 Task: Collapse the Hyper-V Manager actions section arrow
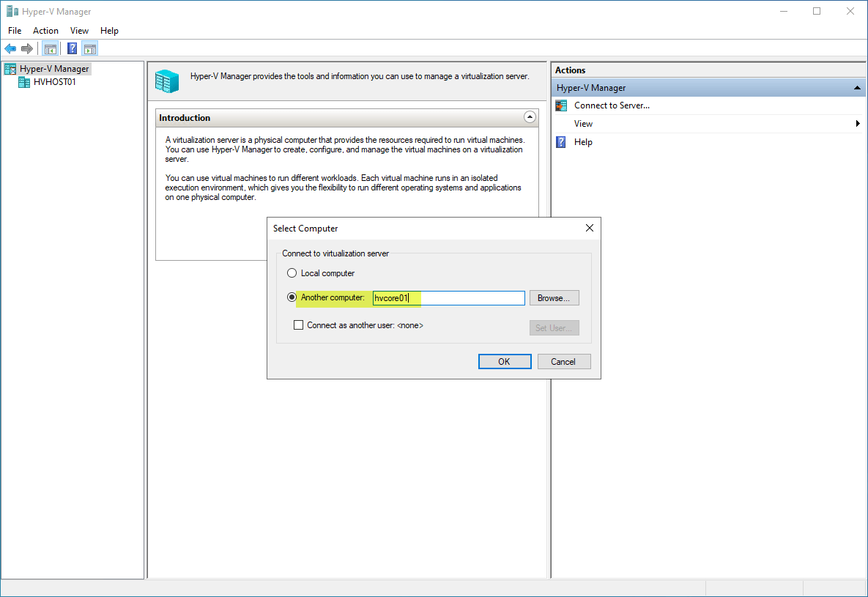click(857, 87)
